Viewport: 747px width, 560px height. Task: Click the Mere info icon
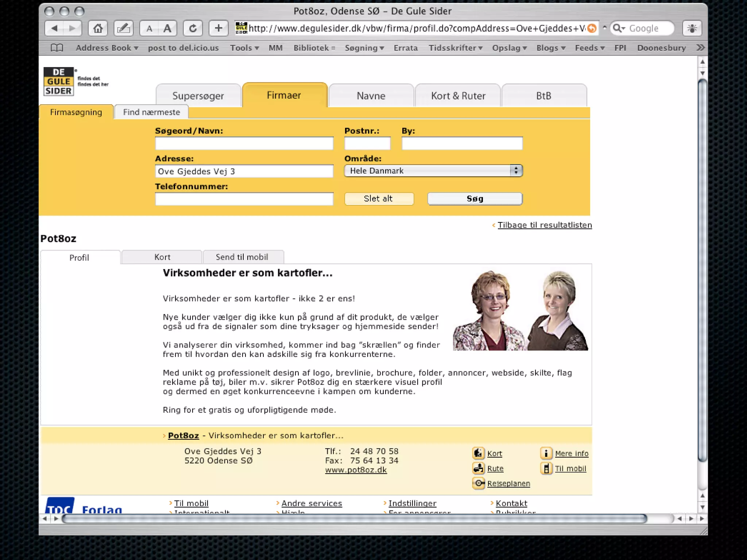point(546,453)
